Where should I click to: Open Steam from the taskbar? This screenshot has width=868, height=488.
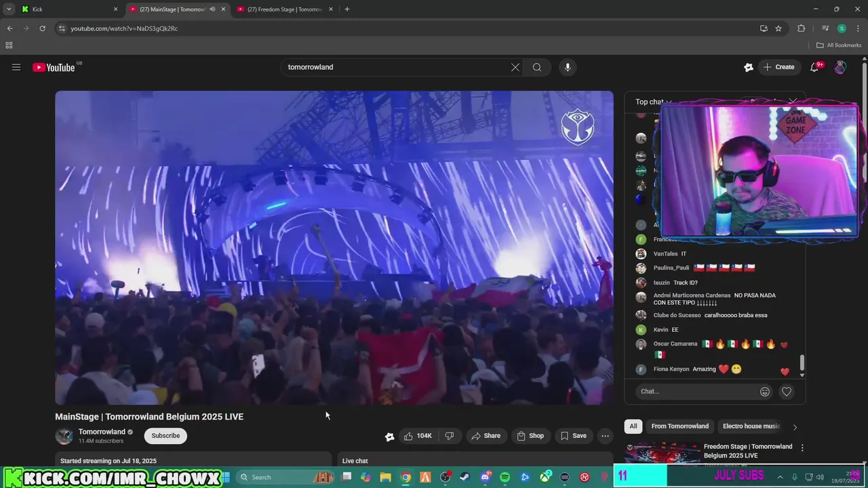(x=465, y=477)
